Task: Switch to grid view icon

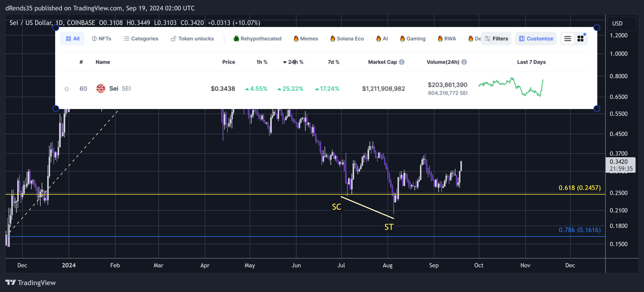Action: click(x=580, y=39)
